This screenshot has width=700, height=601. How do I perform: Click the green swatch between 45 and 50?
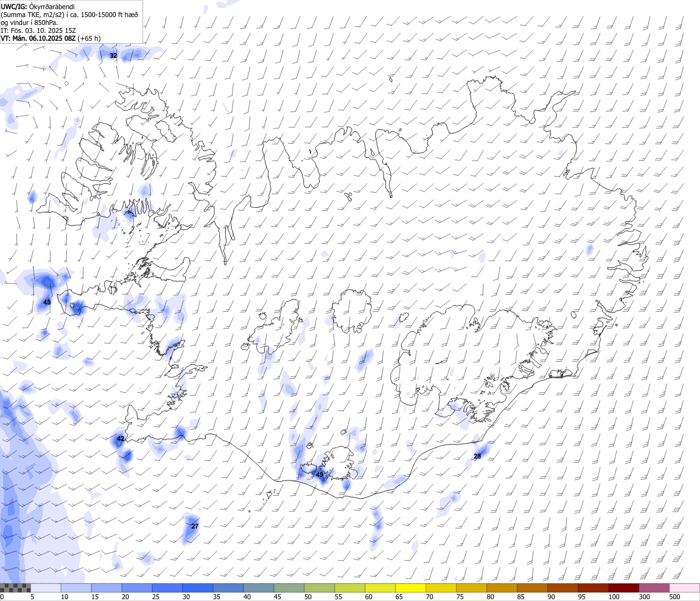pos(289,588)
